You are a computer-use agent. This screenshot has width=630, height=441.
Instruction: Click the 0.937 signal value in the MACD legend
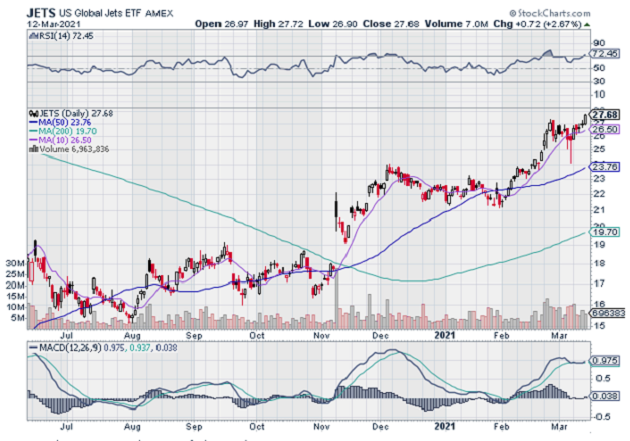(x=139, y=347)
